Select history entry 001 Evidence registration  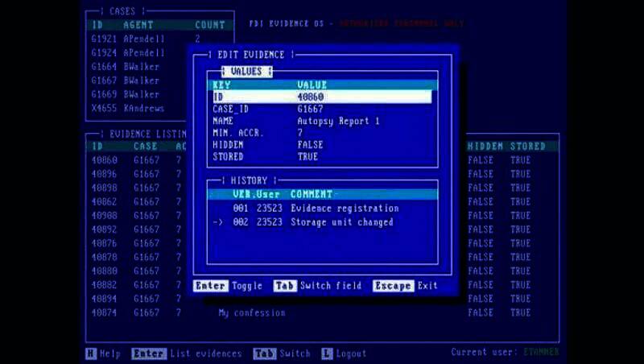click(x=322, y=209)
